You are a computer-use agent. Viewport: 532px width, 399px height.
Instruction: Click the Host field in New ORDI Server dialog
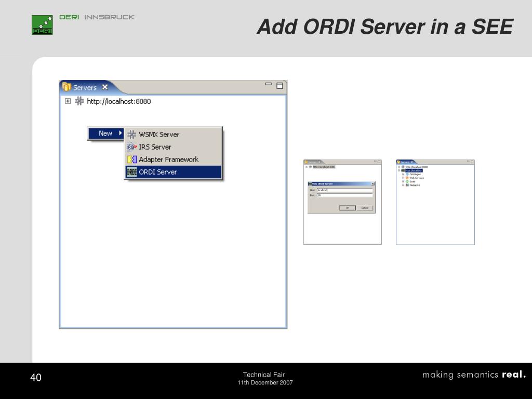point(345,190)
